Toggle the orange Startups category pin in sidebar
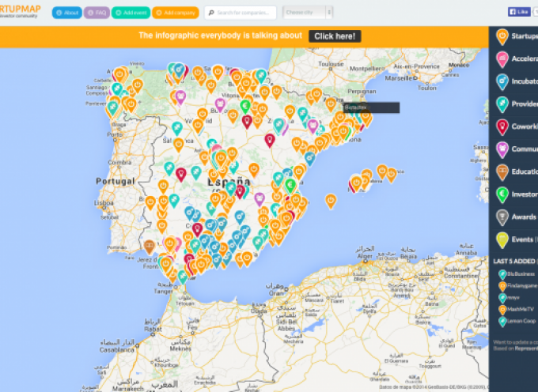538x392 pixels. point(502,36)
